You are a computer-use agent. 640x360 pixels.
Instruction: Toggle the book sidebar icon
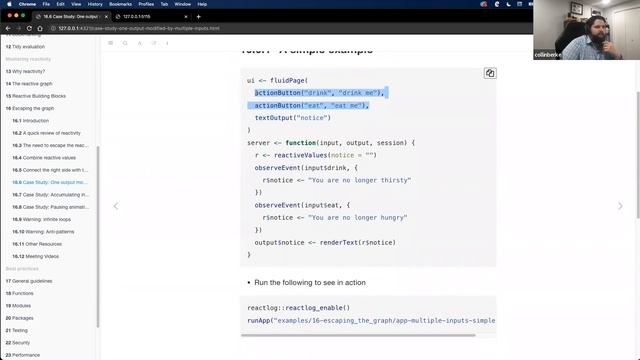point(111,43)
